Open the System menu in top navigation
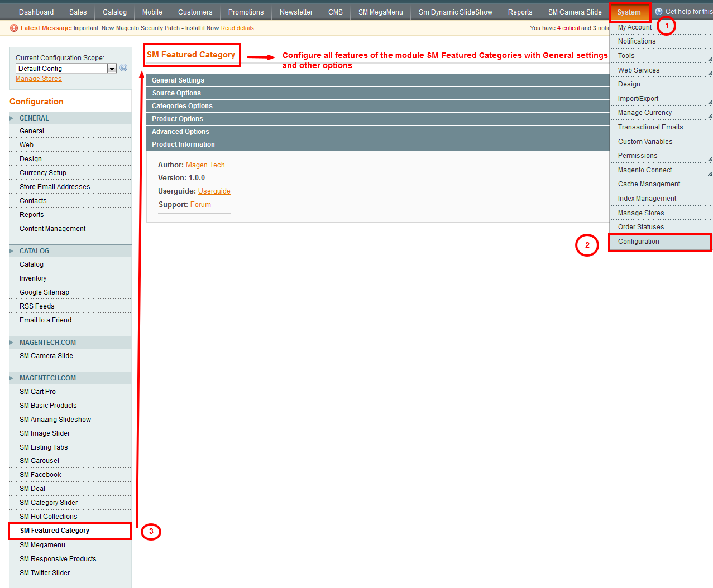This screenshot has height=588, width=713. click(x=629, y=12)
